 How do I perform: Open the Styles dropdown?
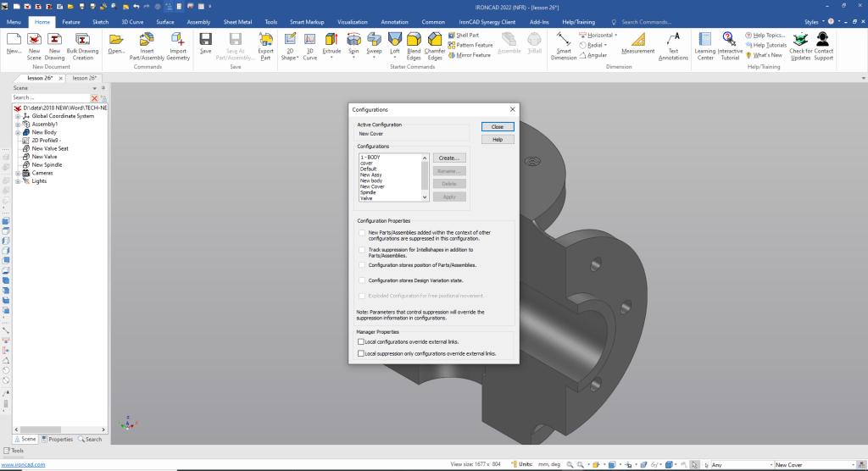(x=814, y=21)
